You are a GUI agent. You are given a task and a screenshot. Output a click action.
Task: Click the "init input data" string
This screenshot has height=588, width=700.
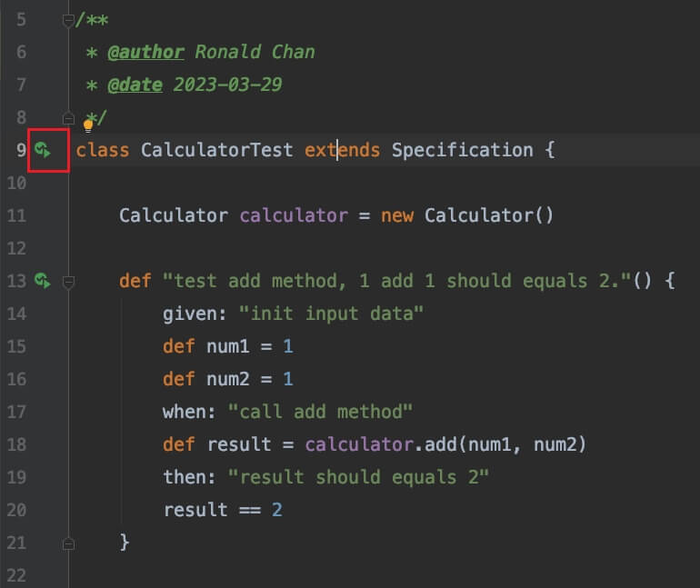click(x=332, y=314)
